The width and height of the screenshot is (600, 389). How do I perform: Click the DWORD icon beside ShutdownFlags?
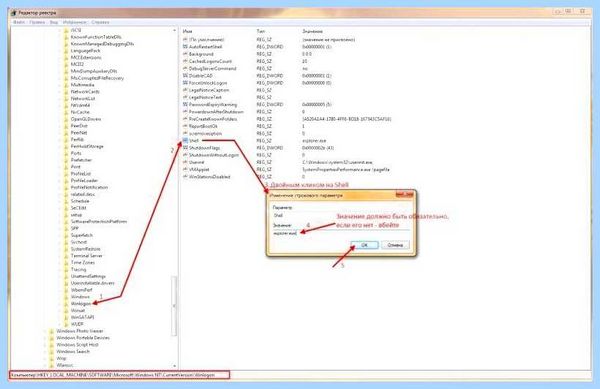[185, 148]
